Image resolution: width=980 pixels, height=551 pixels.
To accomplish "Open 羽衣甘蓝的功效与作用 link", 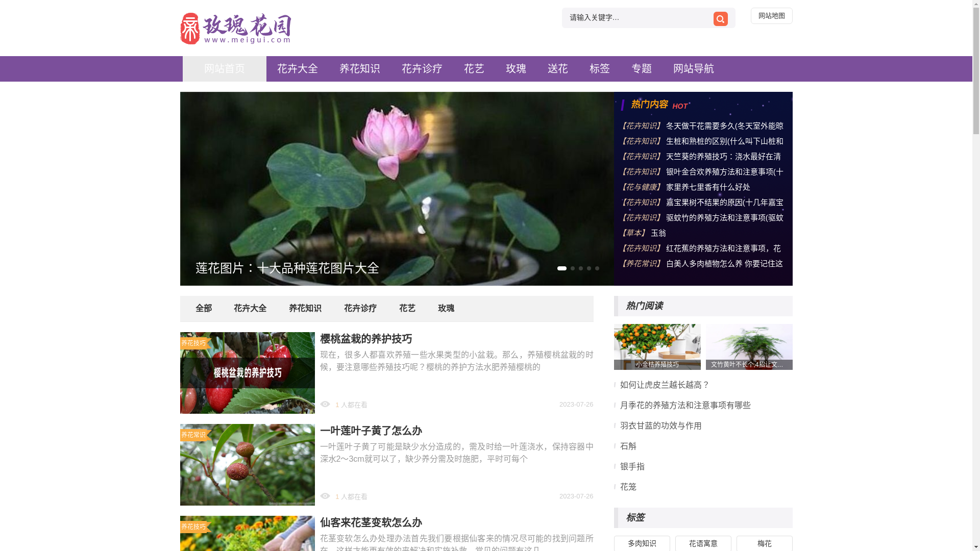I will click(660, 426).
